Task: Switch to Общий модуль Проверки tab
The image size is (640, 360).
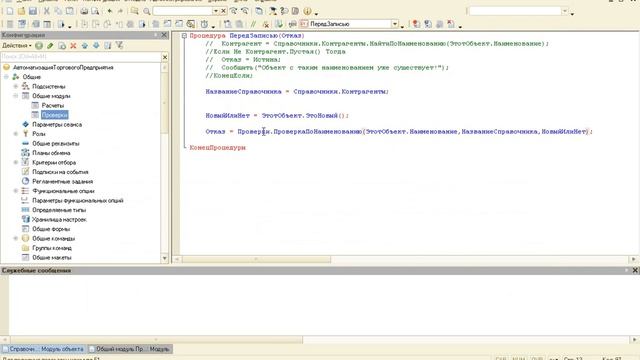Action: click(x=130, y=349)
